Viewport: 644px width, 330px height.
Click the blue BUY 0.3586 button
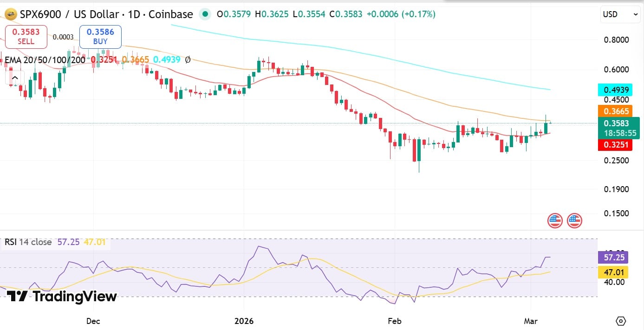[x=100, y=37]
